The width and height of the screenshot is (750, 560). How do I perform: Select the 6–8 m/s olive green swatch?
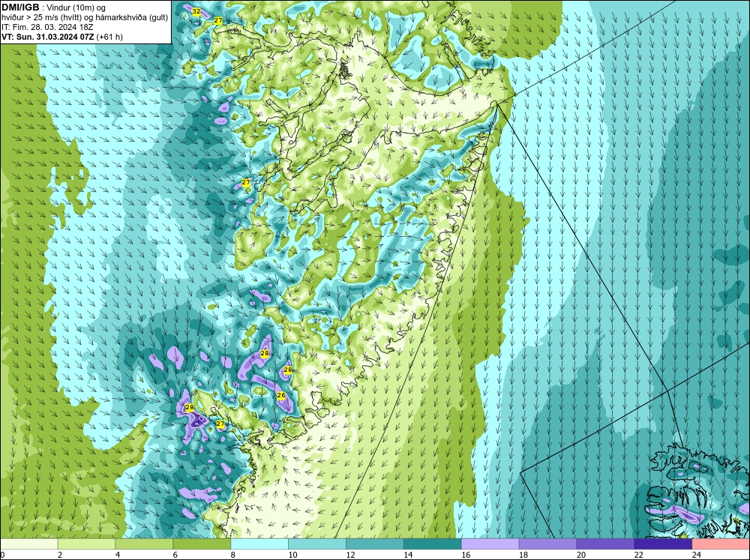tap(202, 544)
